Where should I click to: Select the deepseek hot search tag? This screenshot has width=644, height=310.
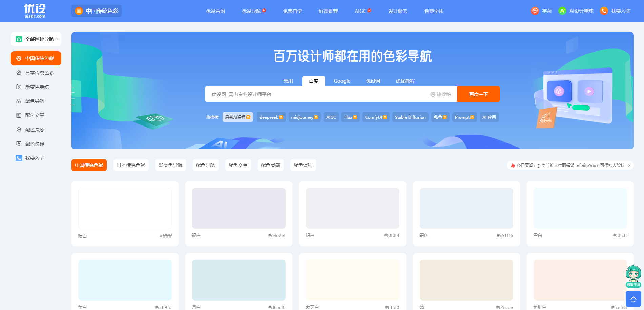271,117
